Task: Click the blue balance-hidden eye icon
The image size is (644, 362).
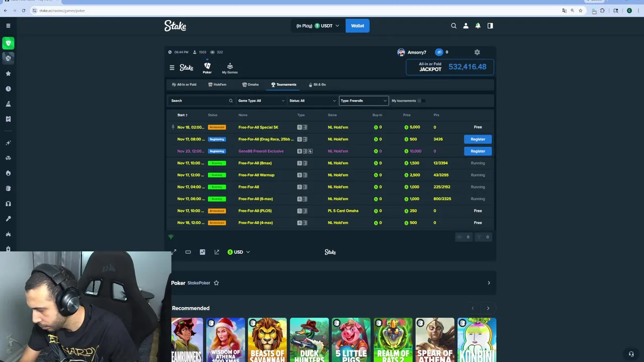Action: [439, 52]
